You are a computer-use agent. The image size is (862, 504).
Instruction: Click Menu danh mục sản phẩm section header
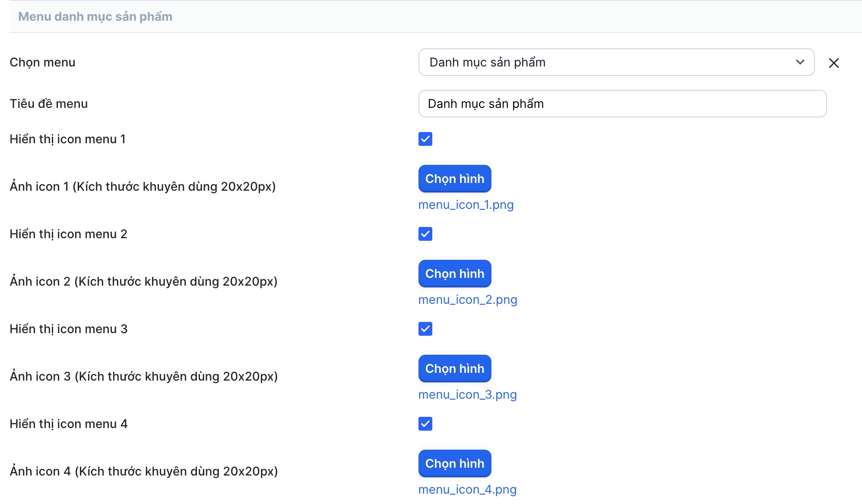click(95, 16)
